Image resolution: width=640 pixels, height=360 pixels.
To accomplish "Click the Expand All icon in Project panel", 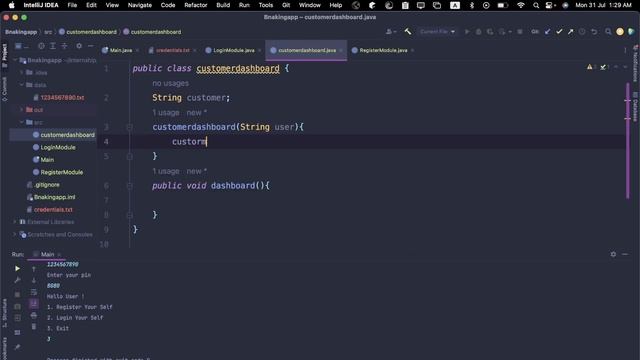I will [53, 46].
